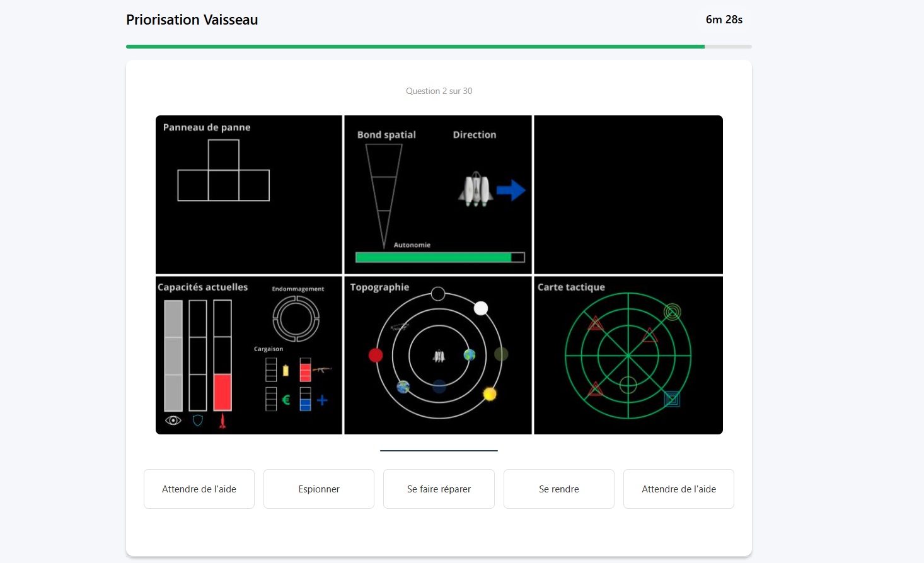Click the blue square target on Carte tactique
The height and width of the screenshot is (563, 924).
coord(672,399)
